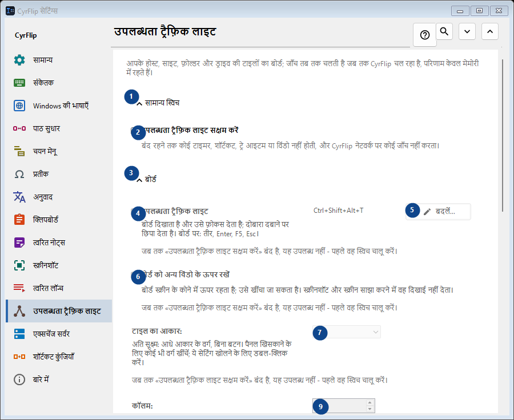Select the स्क्रीनशॉट capture icon

19,265
